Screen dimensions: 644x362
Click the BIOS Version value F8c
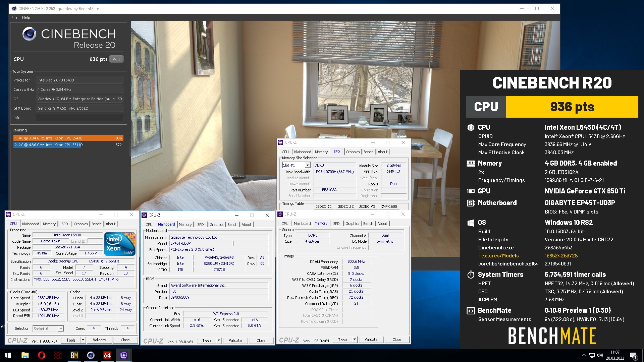[219, 291]
